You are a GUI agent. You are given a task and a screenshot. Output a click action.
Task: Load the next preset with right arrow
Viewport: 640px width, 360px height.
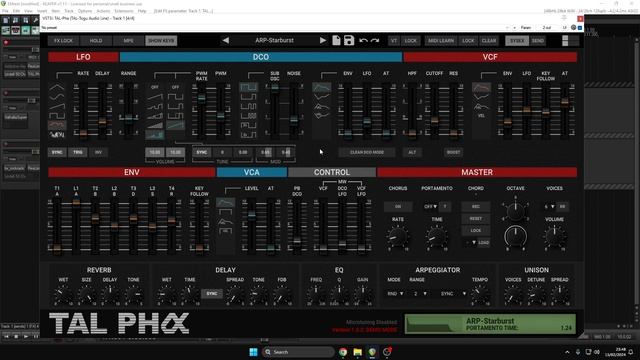click(x=322, y=40)
